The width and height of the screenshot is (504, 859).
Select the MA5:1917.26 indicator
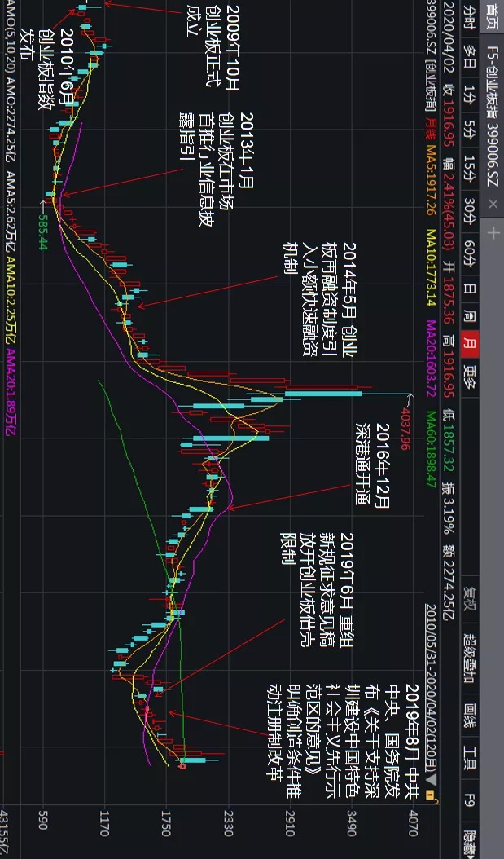(431, 180)
